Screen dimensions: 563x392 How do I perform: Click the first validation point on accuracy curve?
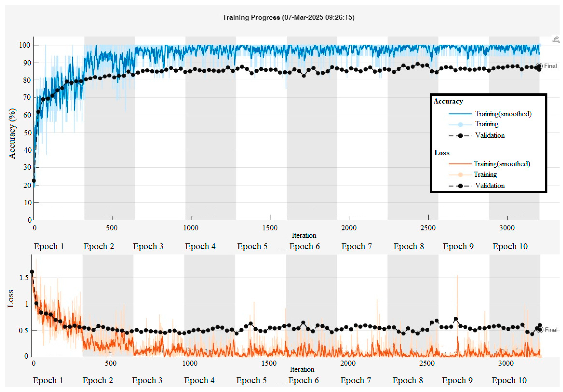tap(34, 181)
